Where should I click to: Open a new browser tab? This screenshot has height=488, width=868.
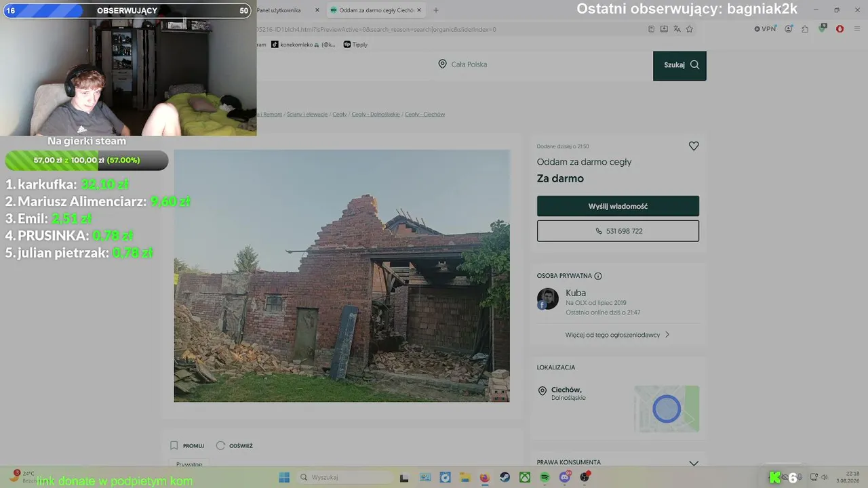pyautogui.click(x=436, y=10)
